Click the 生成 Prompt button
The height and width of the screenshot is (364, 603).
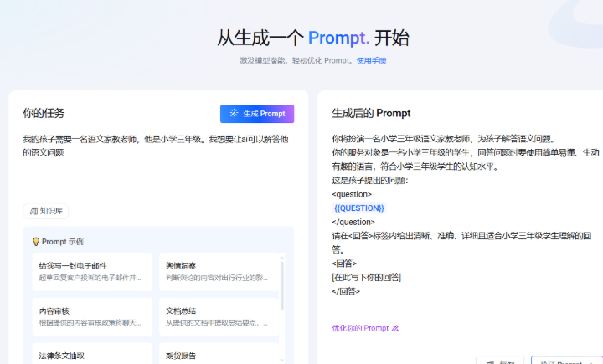pyautogui.click(x=257, y=114)
